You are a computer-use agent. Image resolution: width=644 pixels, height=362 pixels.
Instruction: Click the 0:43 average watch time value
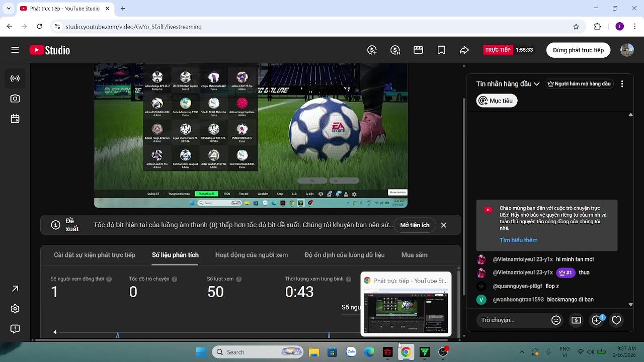click(x=299, y=292)
